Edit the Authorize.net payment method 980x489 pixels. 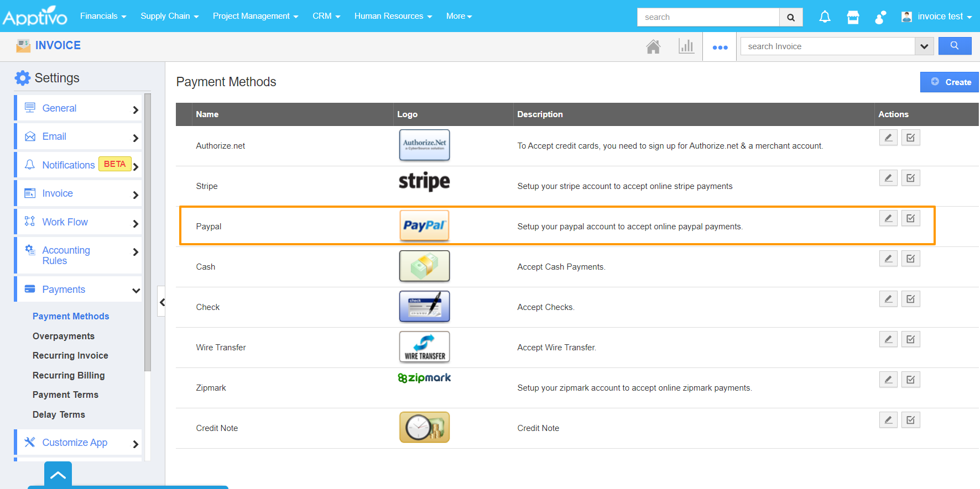click(888, 138)
